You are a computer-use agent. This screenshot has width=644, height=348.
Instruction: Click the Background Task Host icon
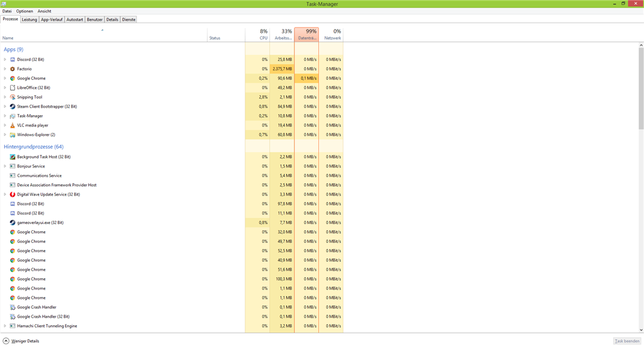(13, 157)
